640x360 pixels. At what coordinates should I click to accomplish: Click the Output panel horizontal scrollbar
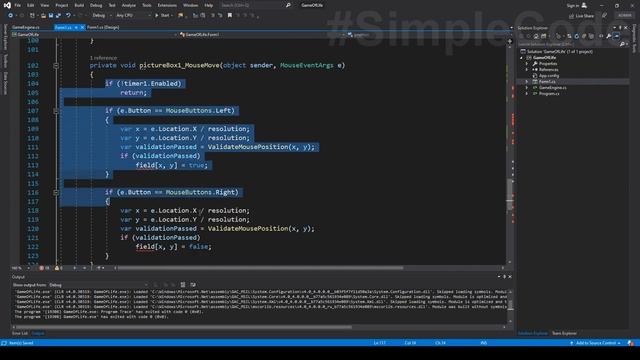[x=184, y=327]
